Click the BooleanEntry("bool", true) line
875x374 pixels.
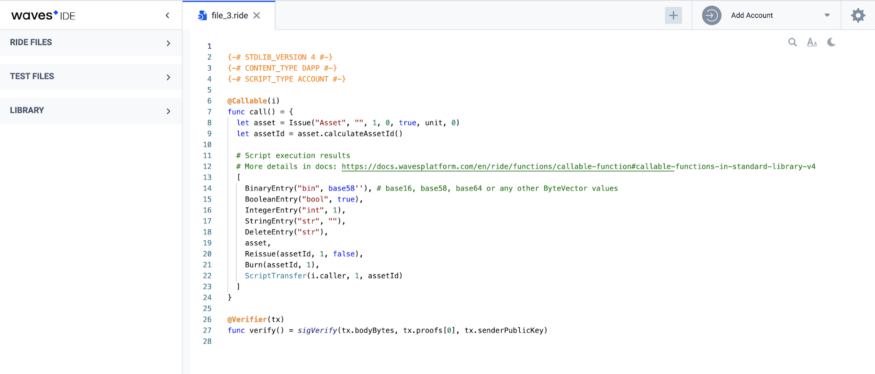(x=304, y=199)
